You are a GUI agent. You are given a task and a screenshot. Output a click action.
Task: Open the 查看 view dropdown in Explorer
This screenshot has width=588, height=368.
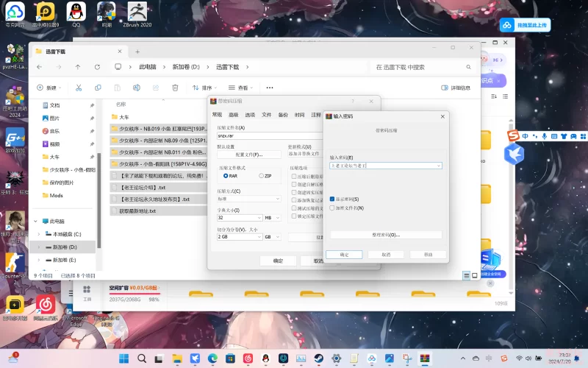click(x=241, y=88)
